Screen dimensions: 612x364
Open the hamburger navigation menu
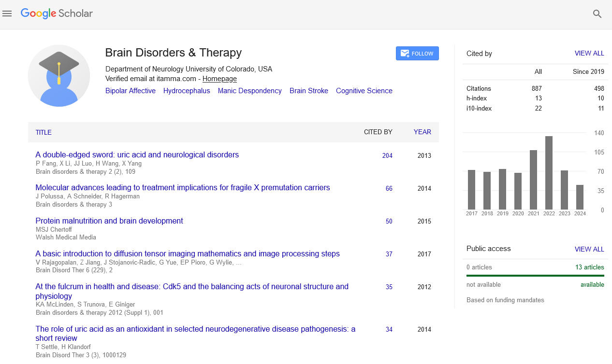7,14
